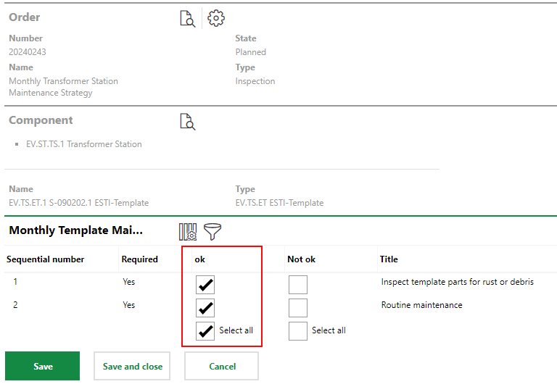557x392 pixels.
Task: Open Order settings gear icon
Action: (x=216, y=19)
